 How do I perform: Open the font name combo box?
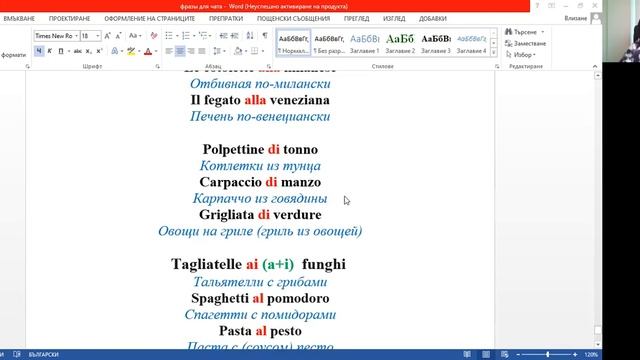pos(56,36)
